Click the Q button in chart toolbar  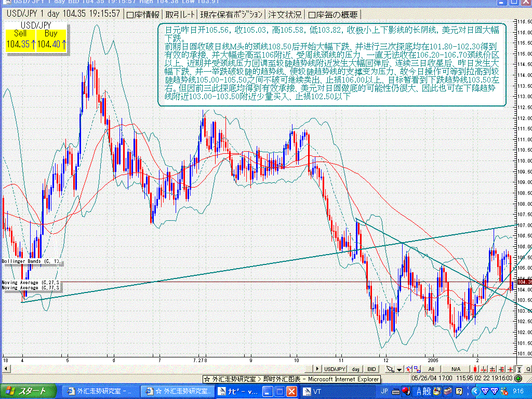[528, 369]
